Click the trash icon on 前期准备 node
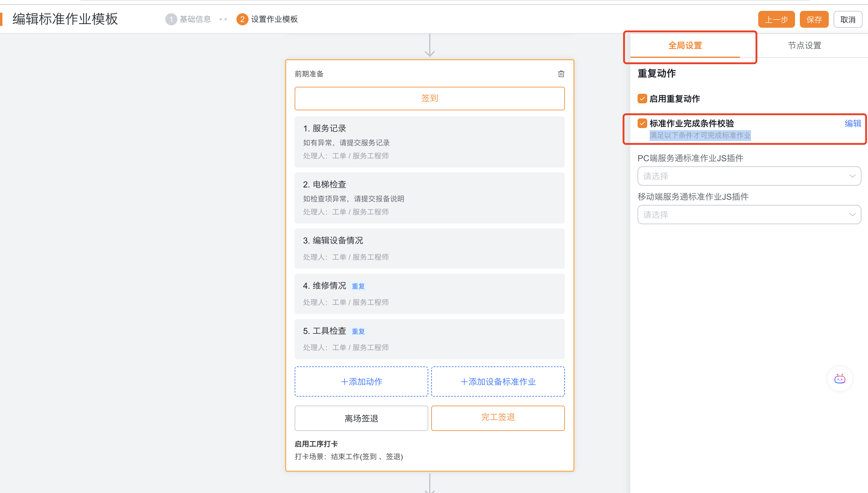The height and width of the screenshot is (493, 868). (x=561, y=74)
